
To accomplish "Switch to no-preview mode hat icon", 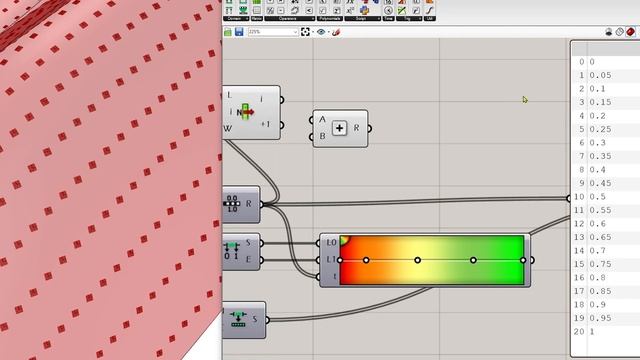I will (x=609, y=32).
